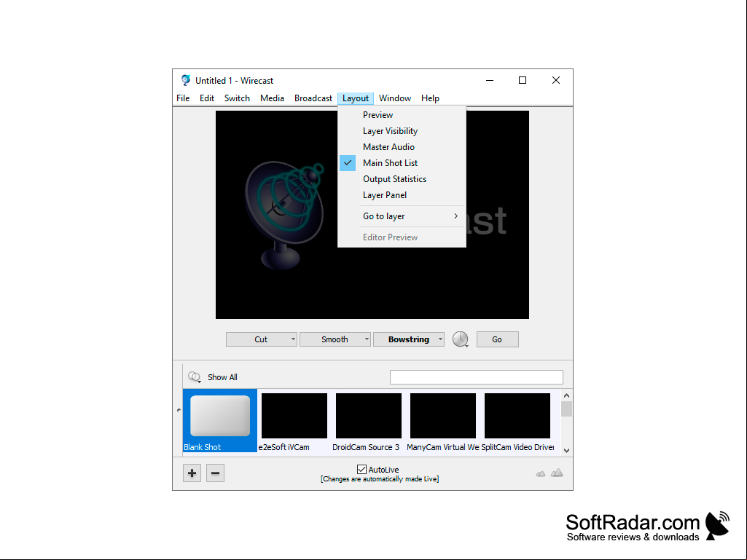The height and width of the screenshot is (560, 747).
Task: Click shot list scrollbar up arrow
Action: pyautogui.click(x=566, y=395)
